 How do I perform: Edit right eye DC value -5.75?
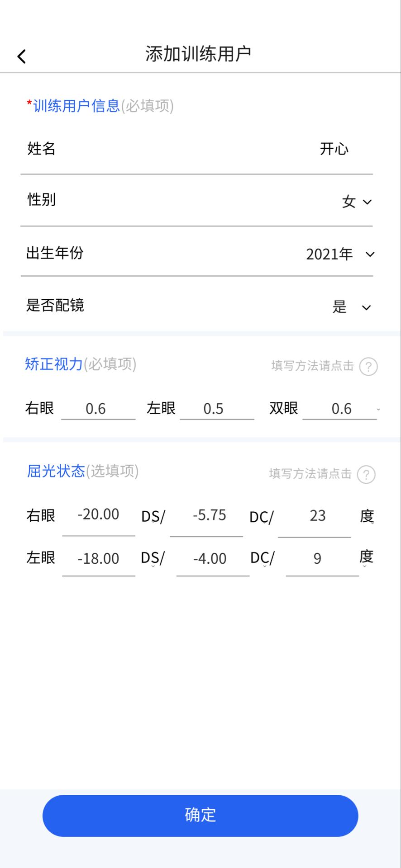(209, 515)
